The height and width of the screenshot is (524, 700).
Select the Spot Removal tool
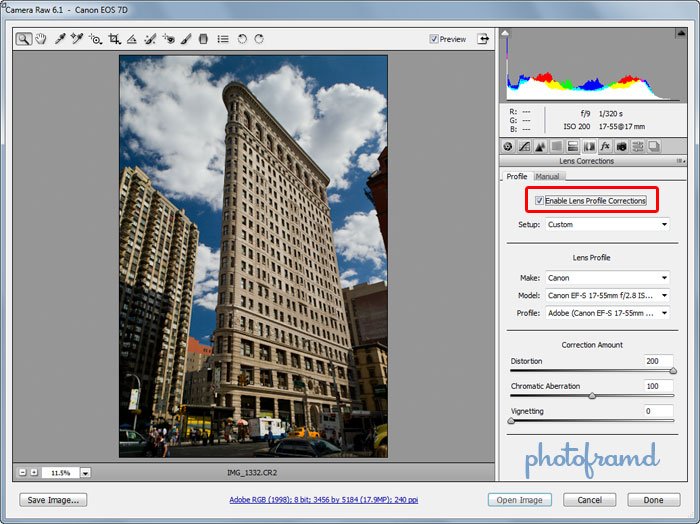tap(150, 39)
